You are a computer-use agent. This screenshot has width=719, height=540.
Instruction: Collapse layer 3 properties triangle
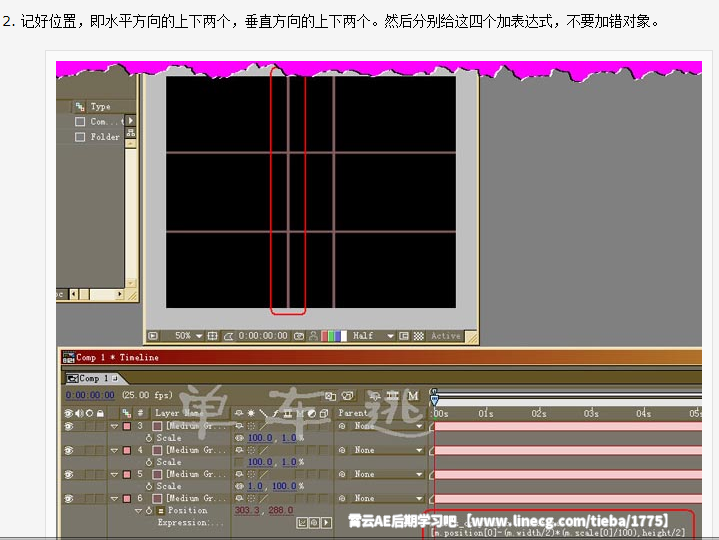pos(114,426)
